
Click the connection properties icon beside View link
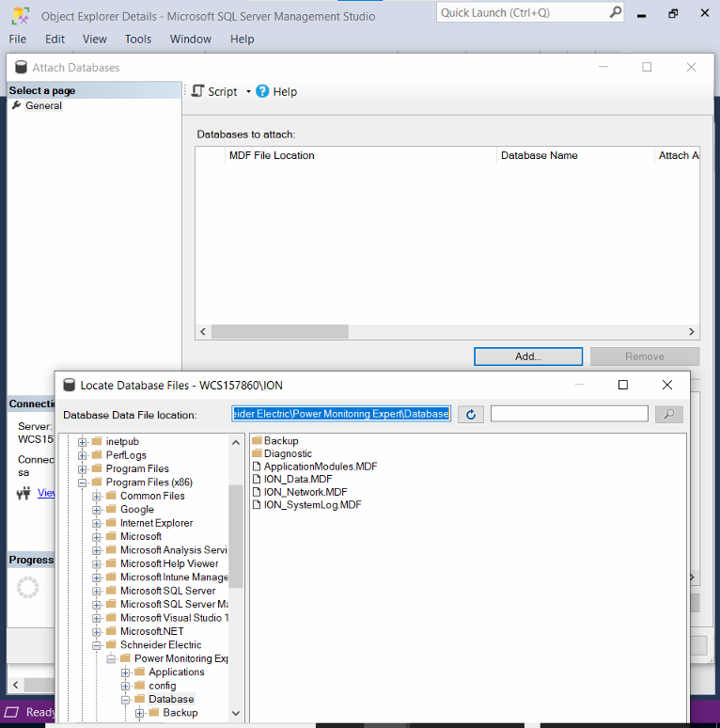(x=23, y=493)
